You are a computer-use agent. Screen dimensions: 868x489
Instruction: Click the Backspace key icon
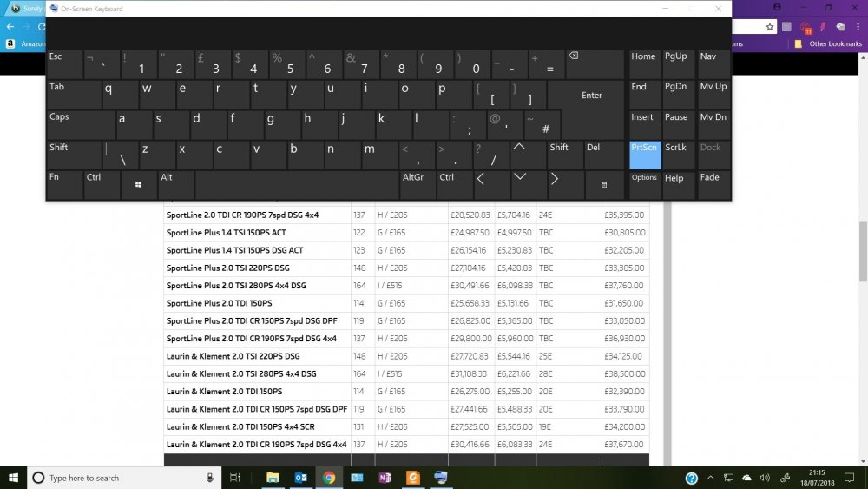(x=595, y=64)
